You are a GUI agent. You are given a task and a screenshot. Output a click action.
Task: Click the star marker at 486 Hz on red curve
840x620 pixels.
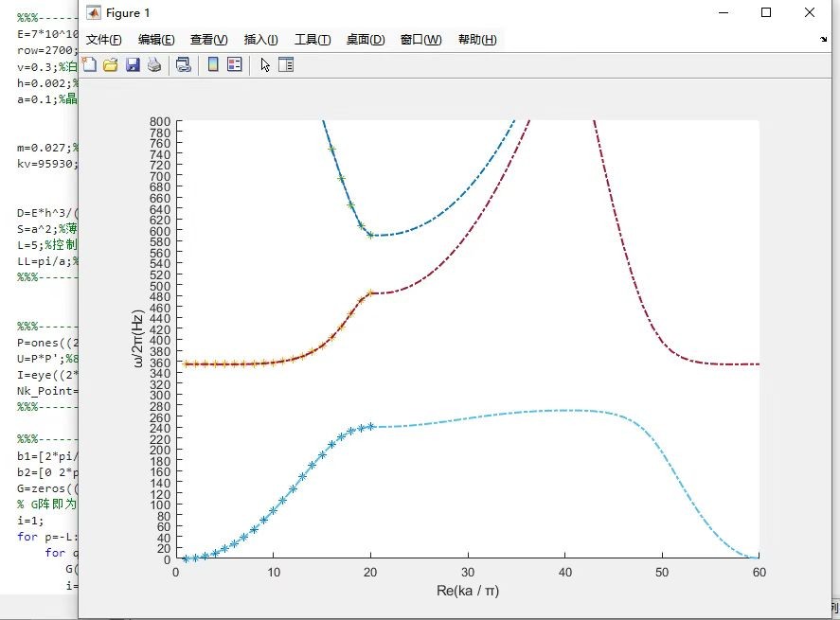(x=370, y=292)
